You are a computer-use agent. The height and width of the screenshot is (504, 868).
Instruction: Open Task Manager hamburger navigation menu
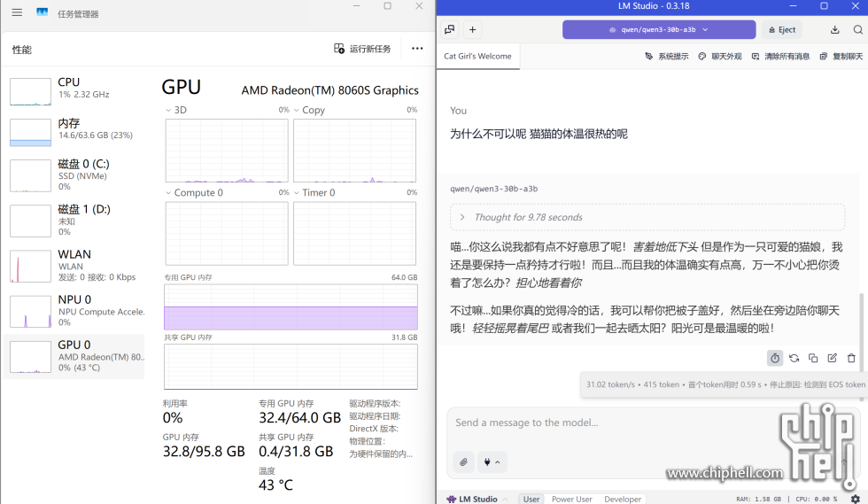click(17, 12)
